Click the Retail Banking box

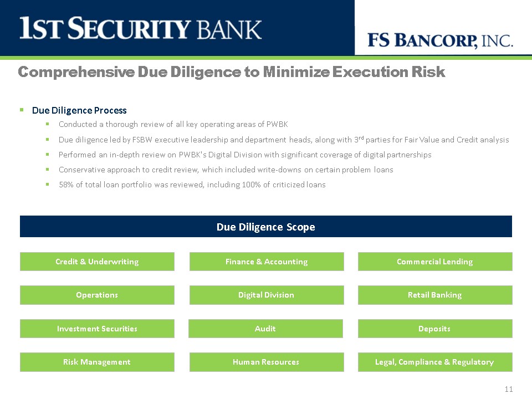coord(435,295)
